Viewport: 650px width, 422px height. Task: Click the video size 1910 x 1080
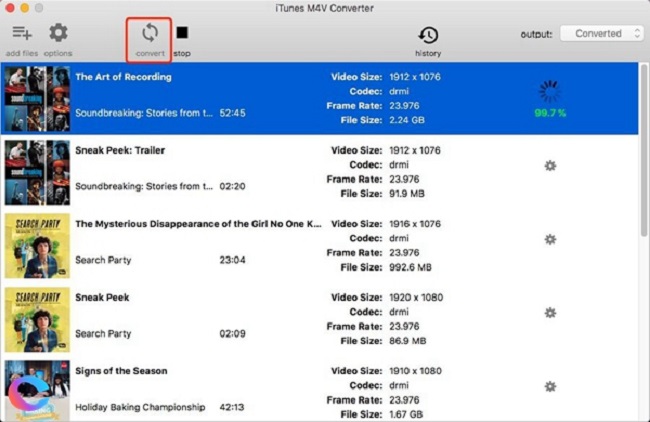pos(415,371)
